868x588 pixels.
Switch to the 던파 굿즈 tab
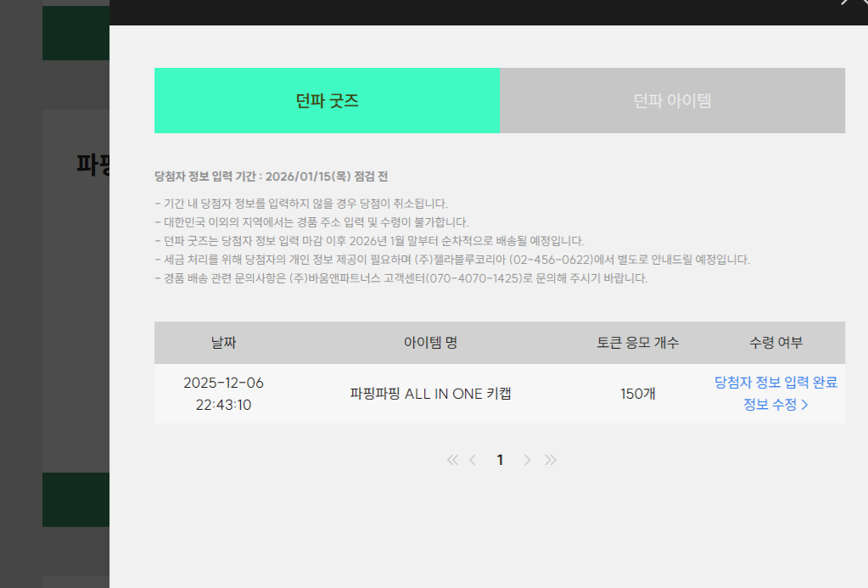[327, 100]
